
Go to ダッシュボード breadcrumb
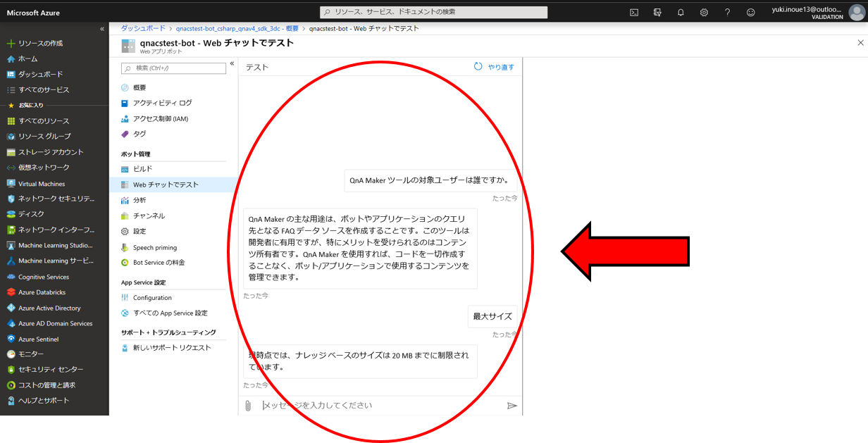point(144,28)
